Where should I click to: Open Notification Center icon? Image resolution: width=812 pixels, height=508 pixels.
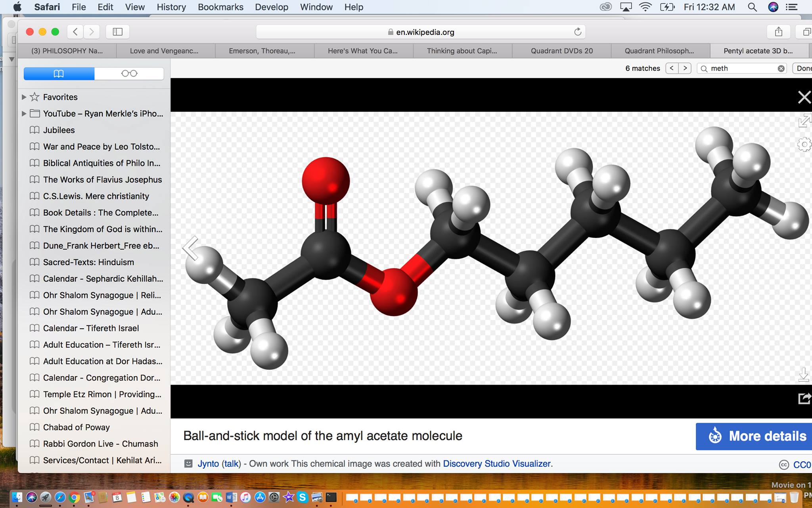[791, 7]
